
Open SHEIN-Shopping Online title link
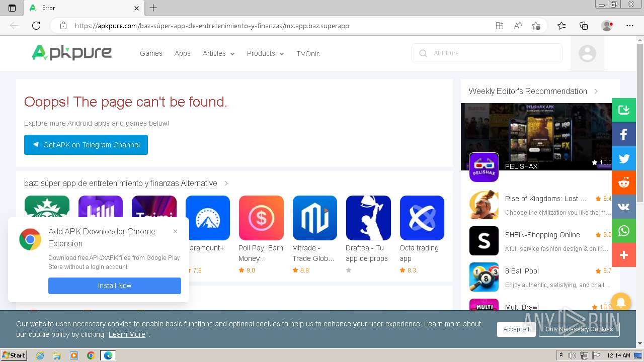click(x=542, y=235)
